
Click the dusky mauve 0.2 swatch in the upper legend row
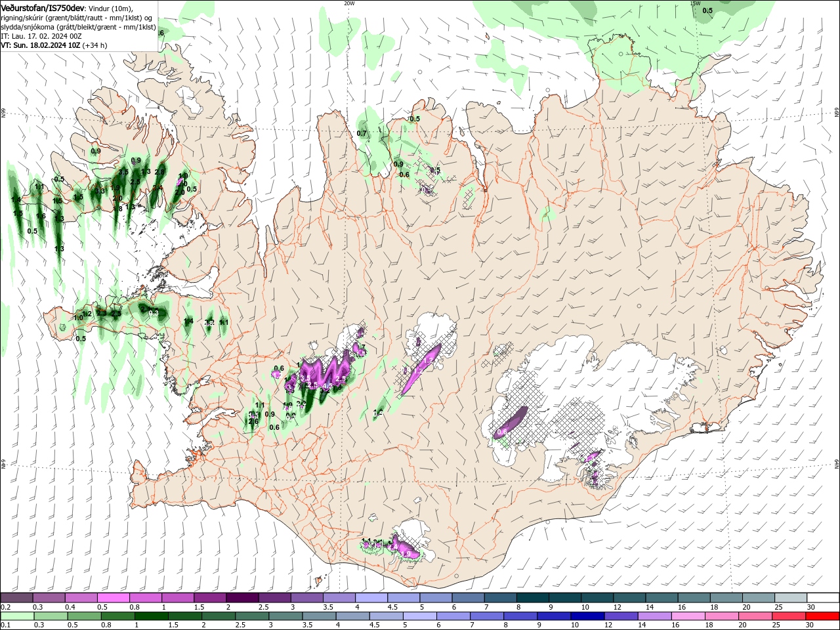[x=16, y=598]
